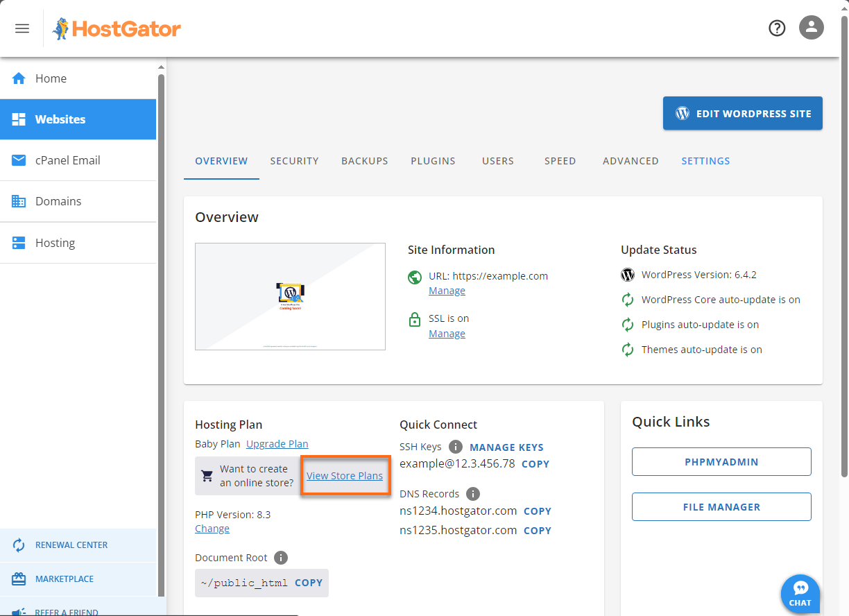849x616 pixels.
Task: Click the Hosting sidebar icon
Action: 19,242
